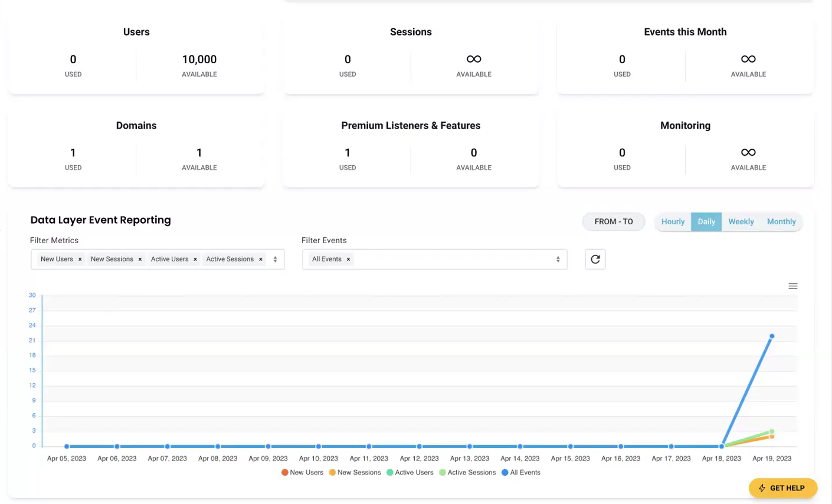Click the Apr 12, 2023 axis label

point(419,459)
